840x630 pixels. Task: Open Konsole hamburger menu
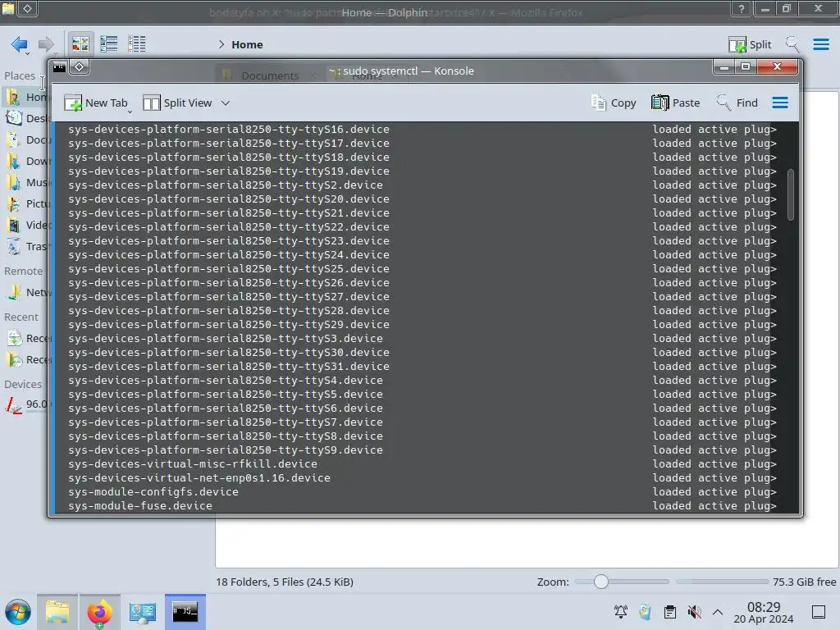tap(780, 103)
